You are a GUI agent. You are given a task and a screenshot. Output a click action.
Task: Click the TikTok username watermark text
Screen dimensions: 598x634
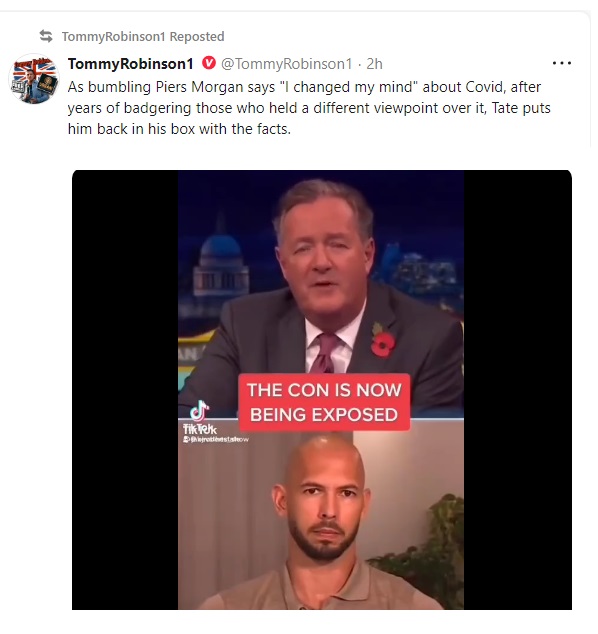tap(216, 439)
